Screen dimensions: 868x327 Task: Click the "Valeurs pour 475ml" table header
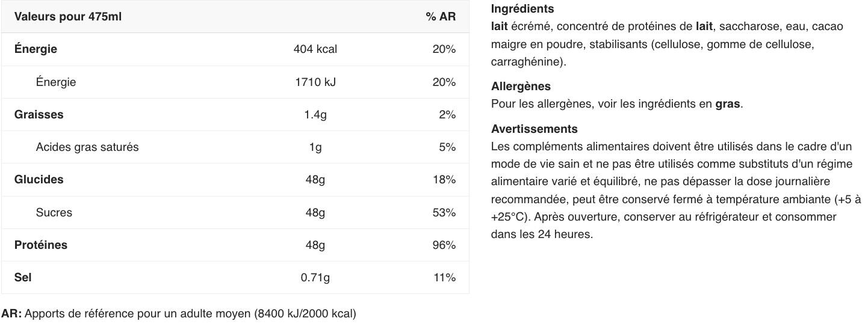click(x=68, y=17)
